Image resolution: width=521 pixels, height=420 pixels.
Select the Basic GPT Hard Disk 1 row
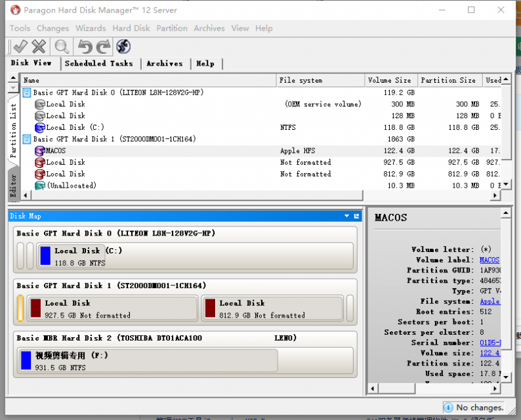(261, 139)
